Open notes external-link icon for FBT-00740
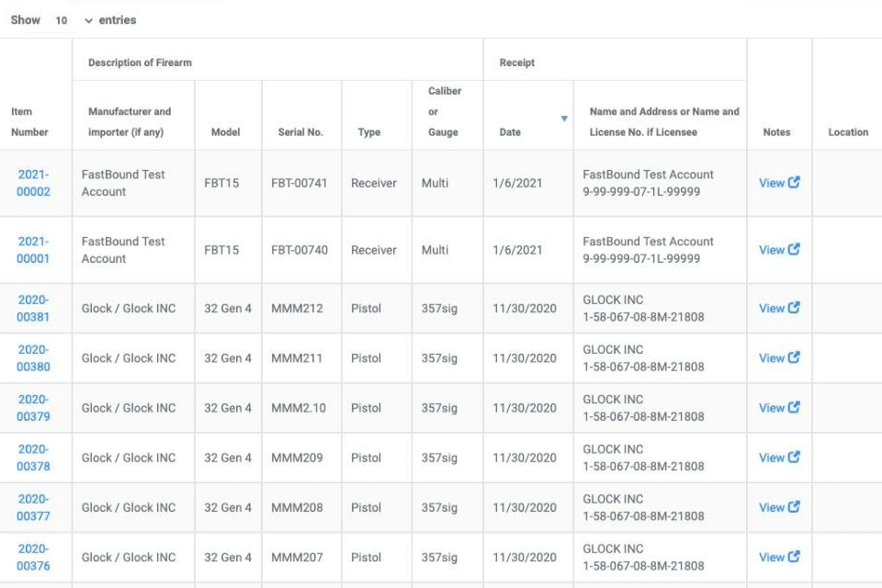 point(794,249)
